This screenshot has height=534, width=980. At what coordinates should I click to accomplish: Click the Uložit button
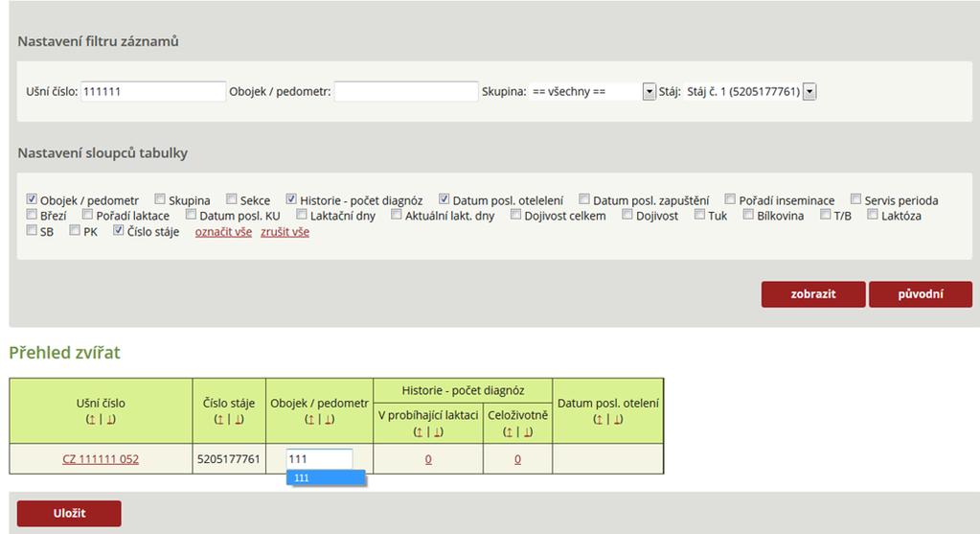click(69, 513)
